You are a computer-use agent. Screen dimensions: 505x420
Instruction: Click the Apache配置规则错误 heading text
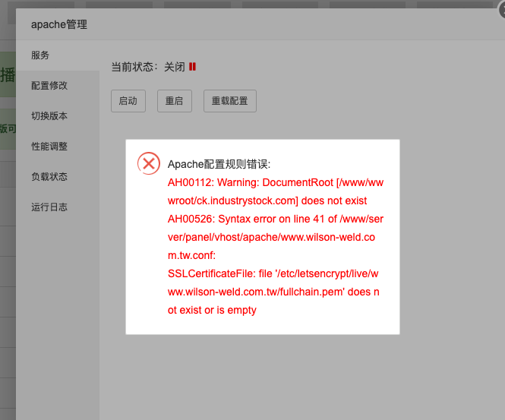pos(219,164)
